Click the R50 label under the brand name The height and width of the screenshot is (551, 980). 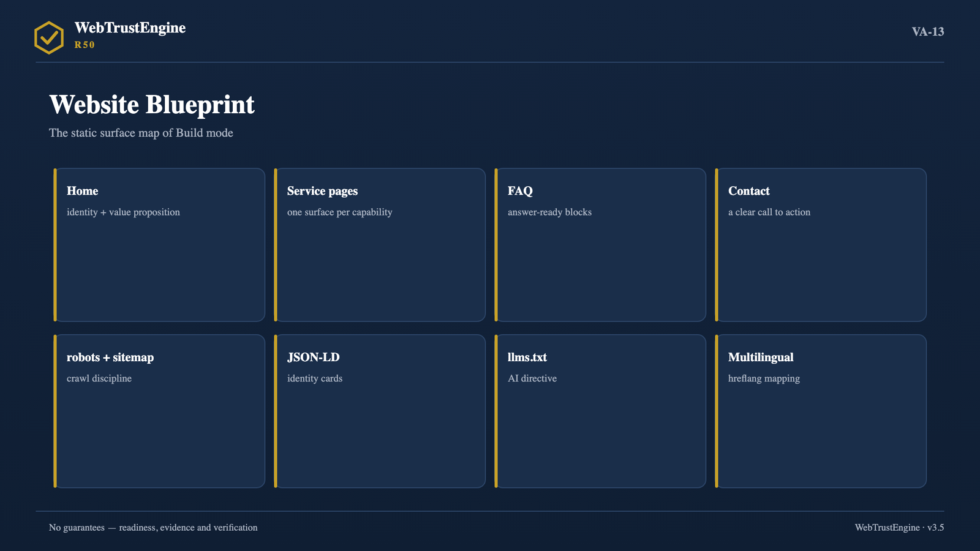point(85,45)
